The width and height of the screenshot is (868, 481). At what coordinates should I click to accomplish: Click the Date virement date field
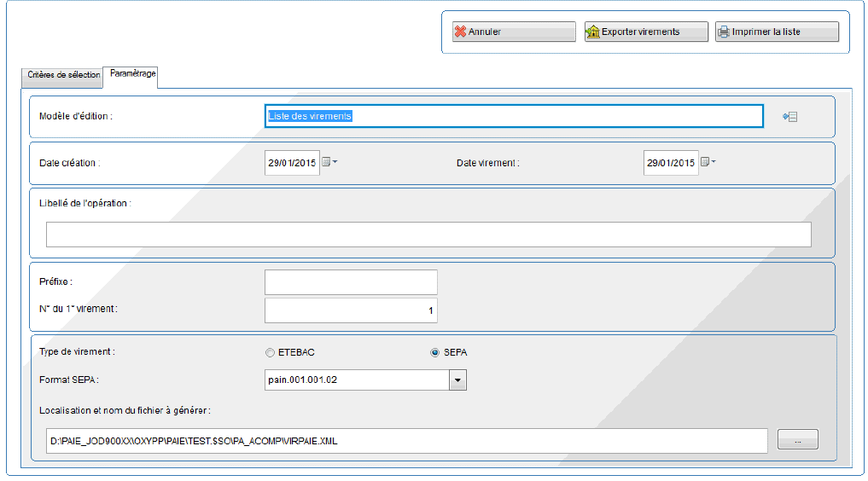pyautogui.click(x=670, y=163)
